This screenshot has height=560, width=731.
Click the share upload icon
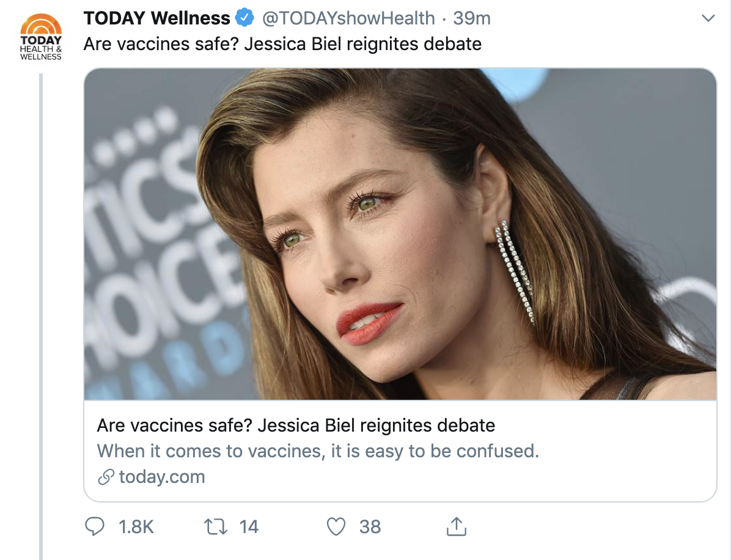point(456,526)
